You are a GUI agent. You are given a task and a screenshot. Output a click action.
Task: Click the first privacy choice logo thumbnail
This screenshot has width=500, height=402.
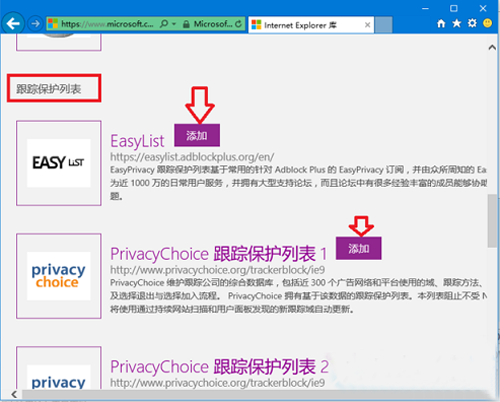pyautogui.click(x=59, y=276)
